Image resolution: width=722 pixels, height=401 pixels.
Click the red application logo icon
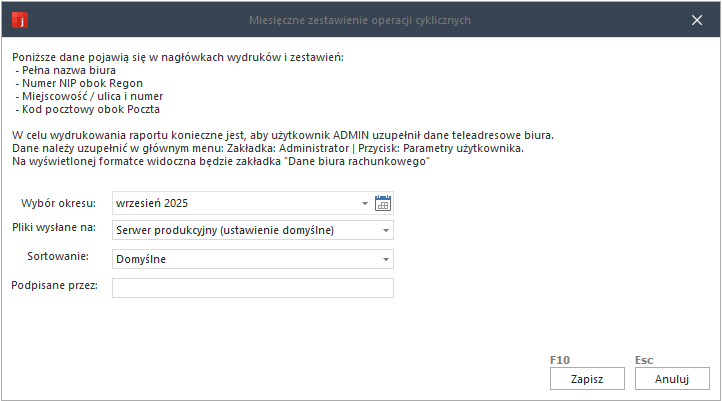tap(18, 19)
